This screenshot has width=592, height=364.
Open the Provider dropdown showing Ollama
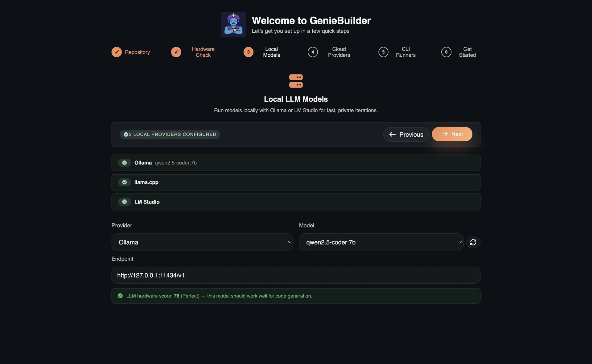tap(202, 242)
